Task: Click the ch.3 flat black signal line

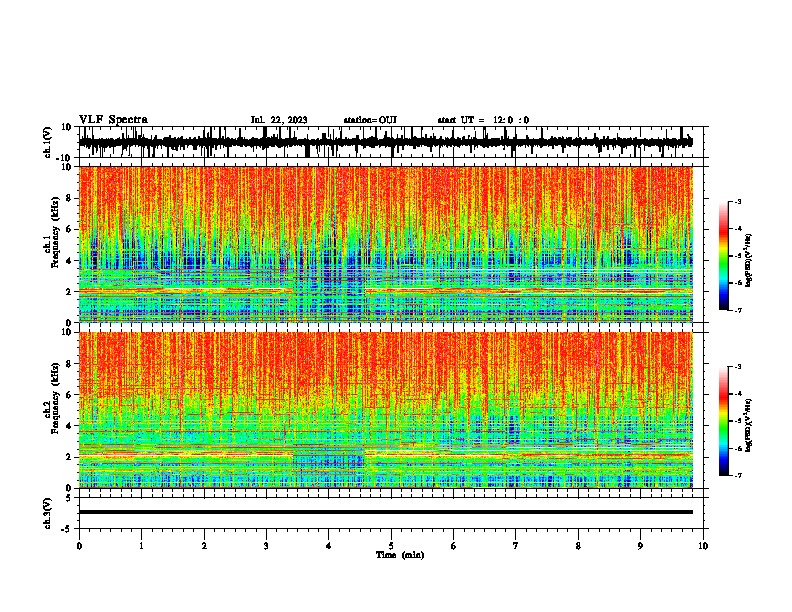Action: pyautogui.click(x=386, y=512)
